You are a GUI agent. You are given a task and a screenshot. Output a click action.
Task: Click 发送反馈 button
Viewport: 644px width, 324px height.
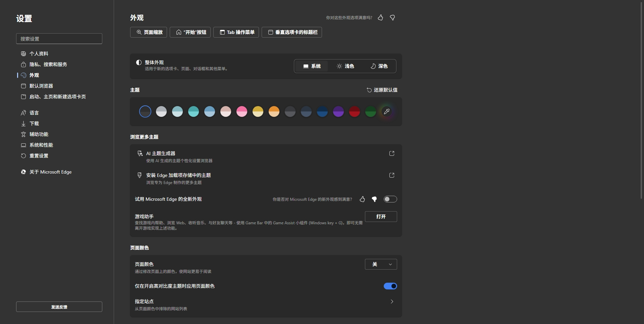(59, 307)
